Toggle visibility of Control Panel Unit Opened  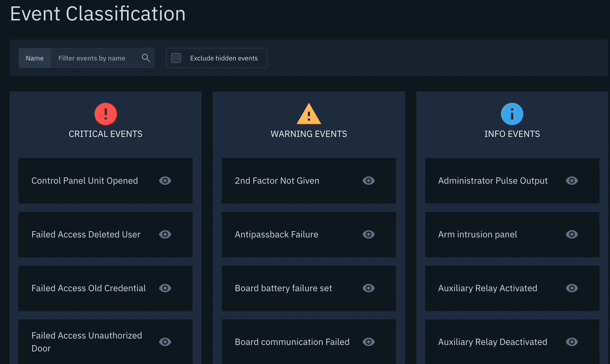point(165,181)
